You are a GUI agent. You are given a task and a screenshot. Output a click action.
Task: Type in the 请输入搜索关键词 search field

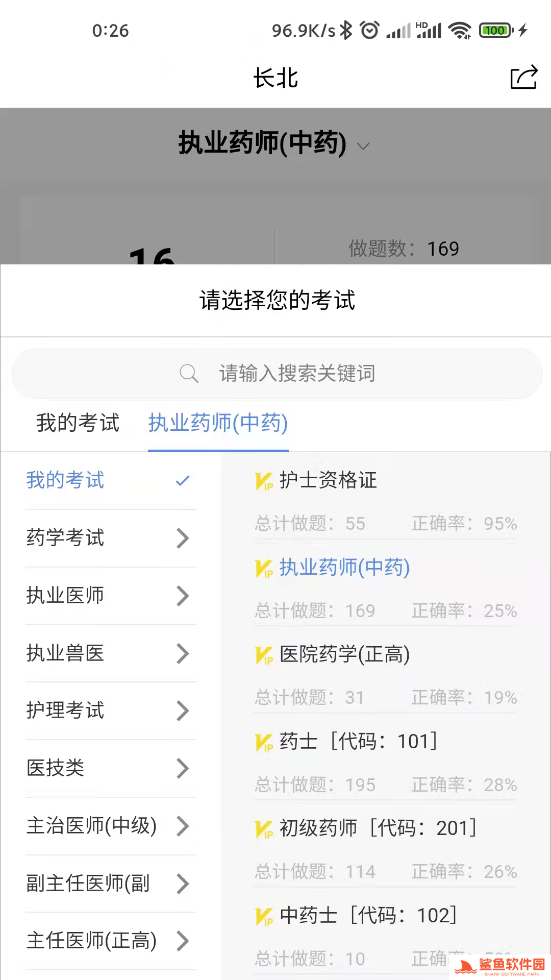[297, 374]
